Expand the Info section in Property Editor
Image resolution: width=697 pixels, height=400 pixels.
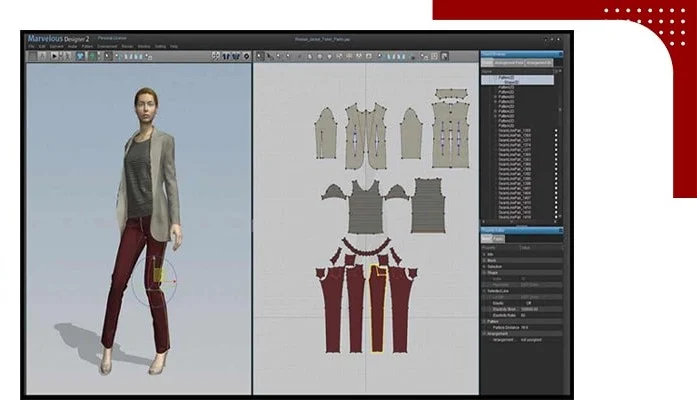[484, 254]
